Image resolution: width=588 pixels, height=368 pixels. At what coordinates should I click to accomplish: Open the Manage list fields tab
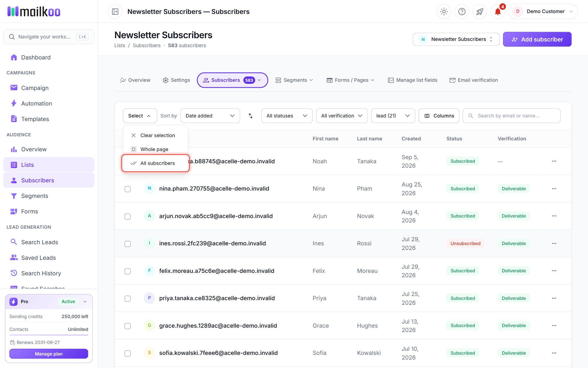click(412, 80)
